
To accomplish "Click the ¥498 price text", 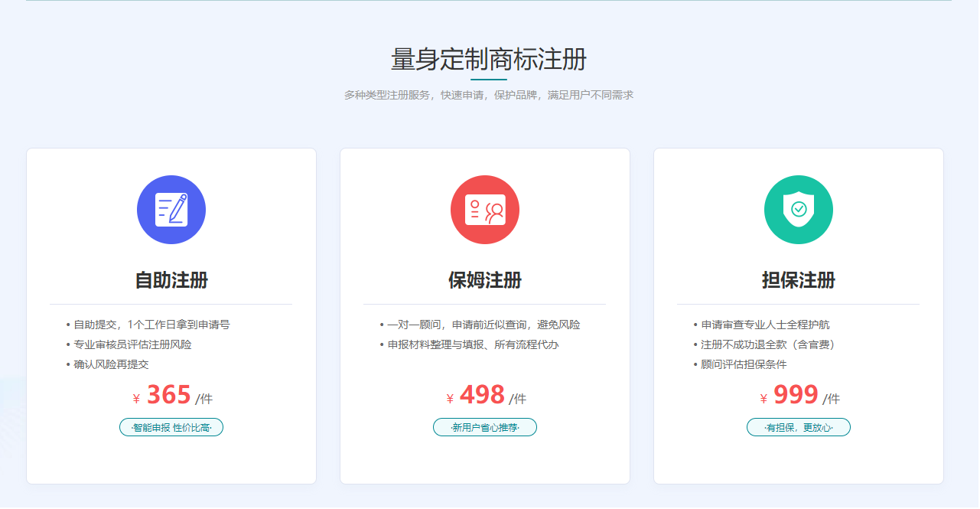I will [482, 395].
